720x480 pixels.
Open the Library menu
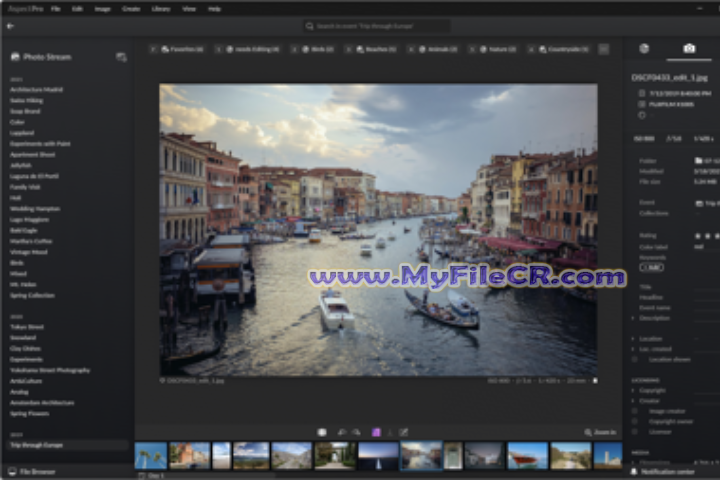(x=161, y=9)
